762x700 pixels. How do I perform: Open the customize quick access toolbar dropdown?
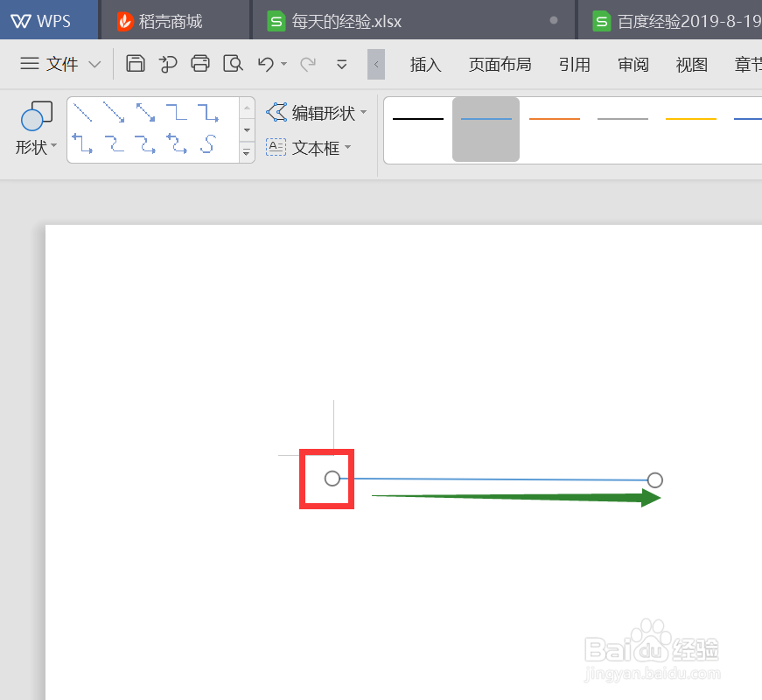point(342,64)
